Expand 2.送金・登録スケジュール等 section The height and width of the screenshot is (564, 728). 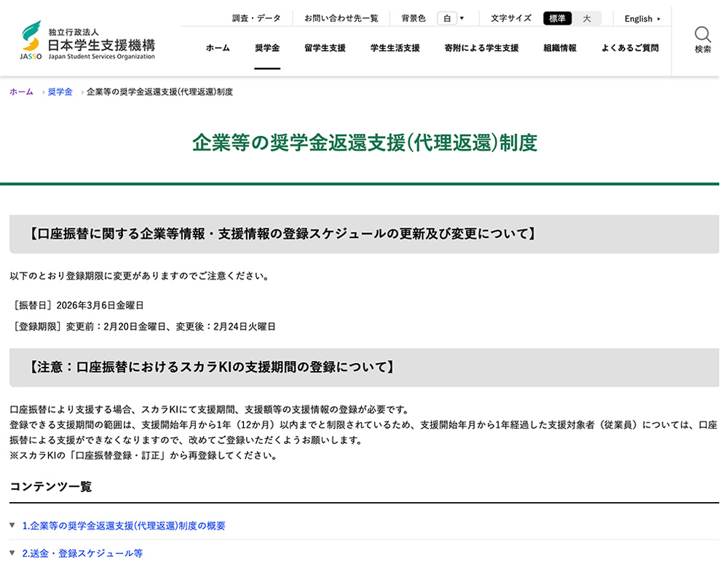(82, 553)
